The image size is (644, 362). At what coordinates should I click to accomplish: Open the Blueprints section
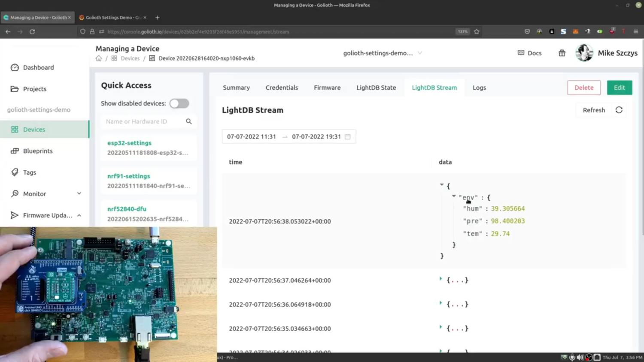pos(37,151)
